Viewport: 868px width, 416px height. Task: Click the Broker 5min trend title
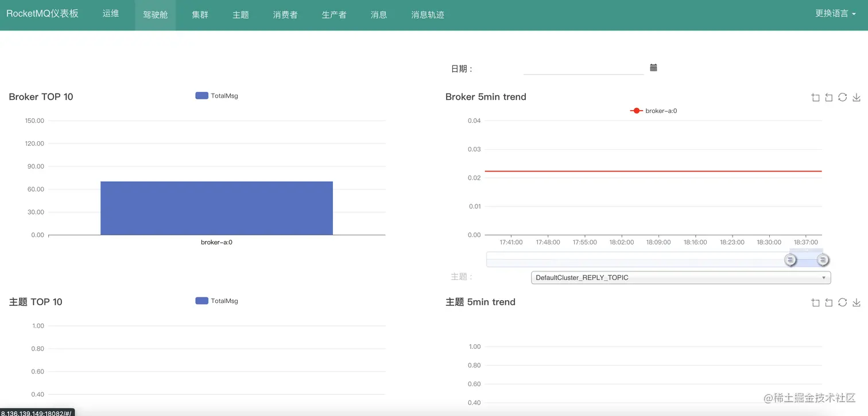[x=486, y=97]
